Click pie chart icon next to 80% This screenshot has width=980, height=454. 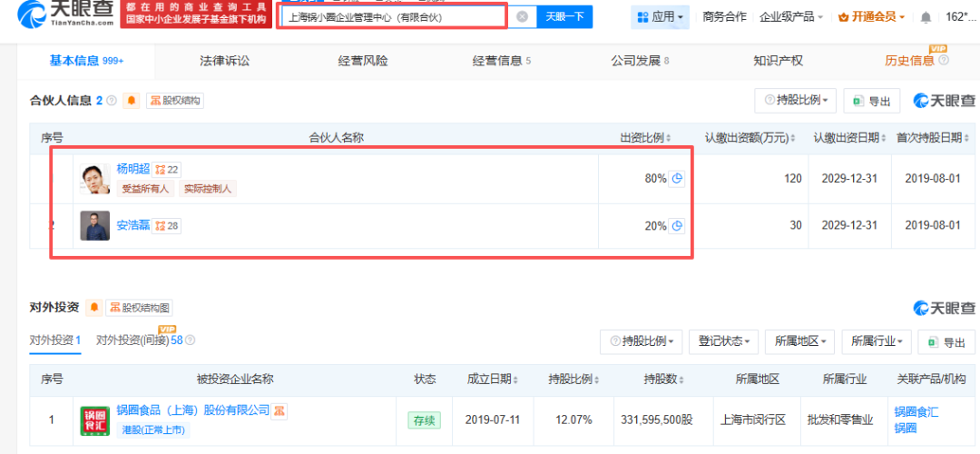pos(677,179)
